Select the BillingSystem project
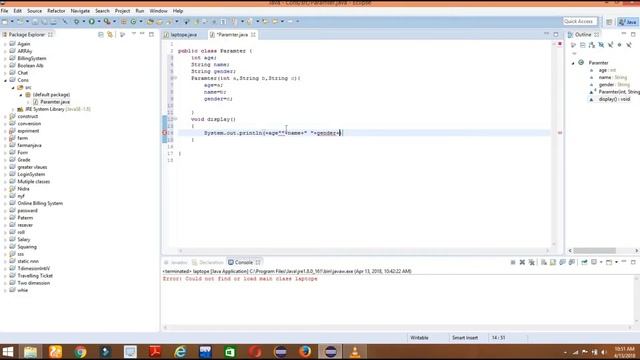Image resolution: width=640 pixels, height=360 pixels. coord(31,58)
